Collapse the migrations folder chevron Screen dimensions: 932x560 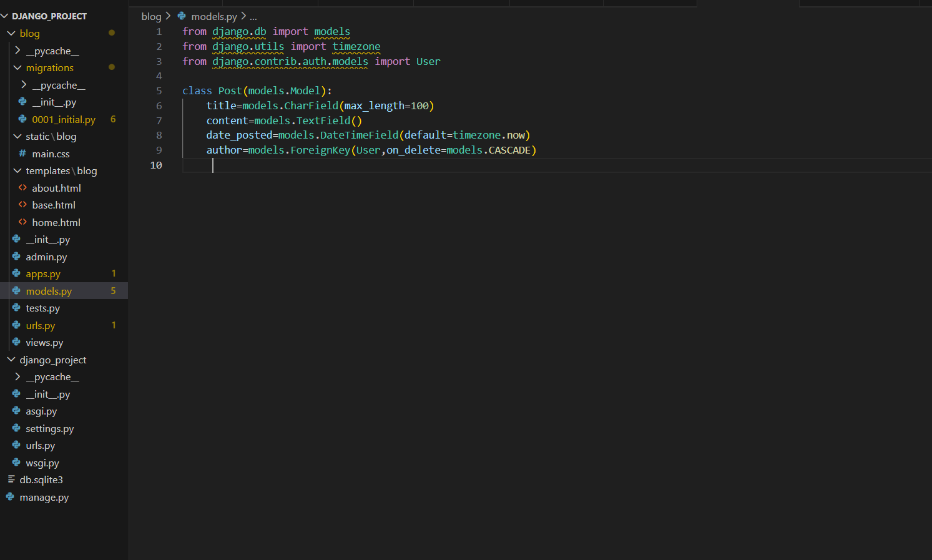coord(17,67)
